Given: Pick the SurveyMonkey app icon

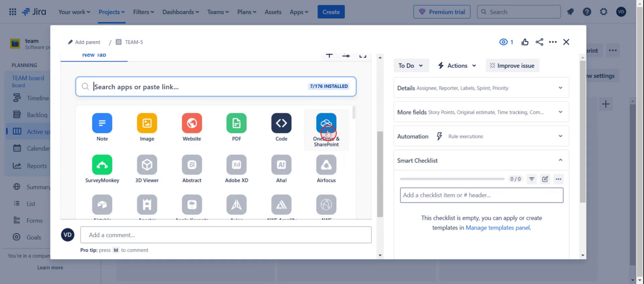Looking at the screenshot, I should [x=102, y=164].
